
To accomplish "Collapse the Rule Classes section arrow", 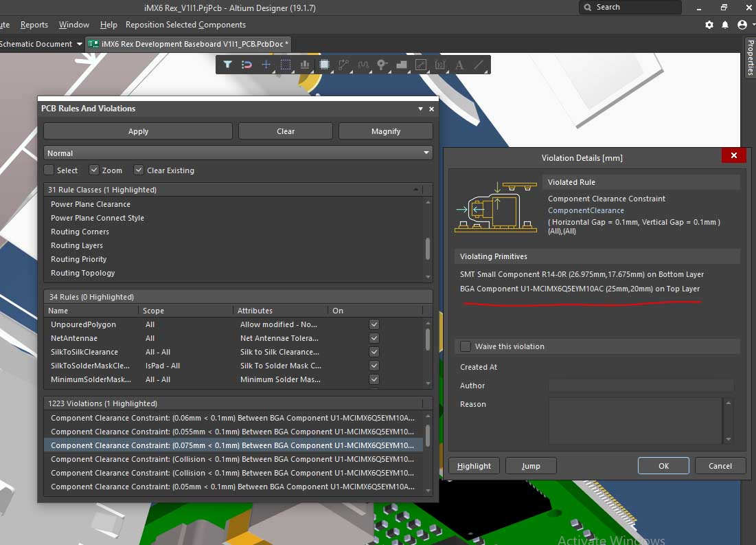I will 415,190.
